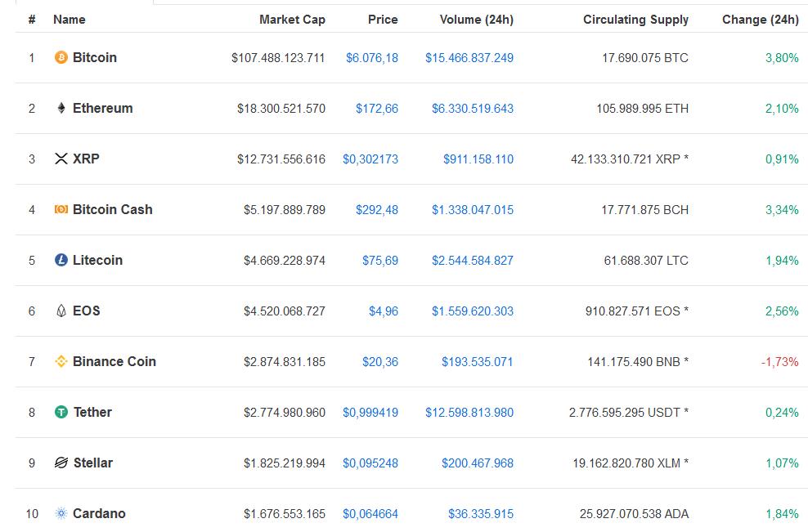Image resolution: width=808 pixels, height=532 pixels.
Task: Click Bitcoin price $6.076,18
Action: click(x=372, y=58)
